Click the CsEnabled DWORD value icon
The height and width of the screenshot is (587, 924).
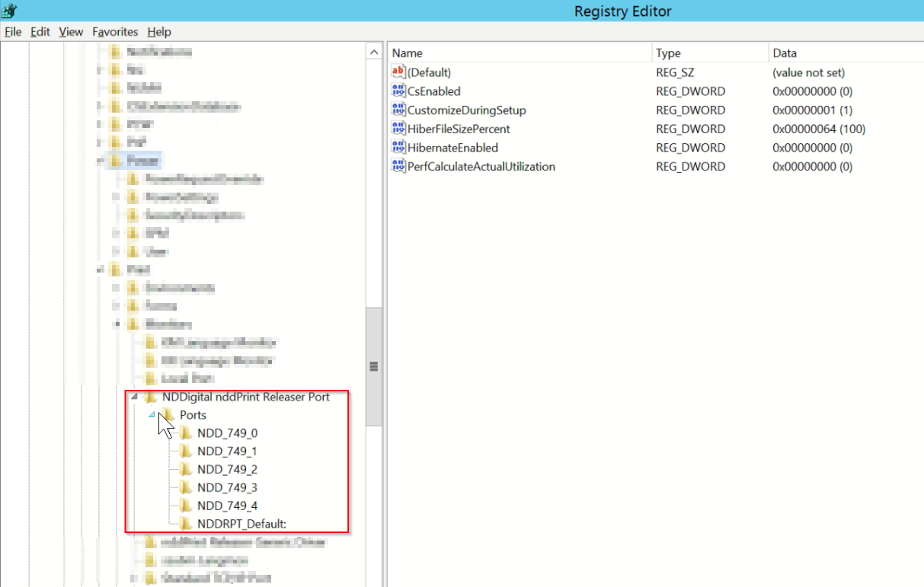(398, 91)
